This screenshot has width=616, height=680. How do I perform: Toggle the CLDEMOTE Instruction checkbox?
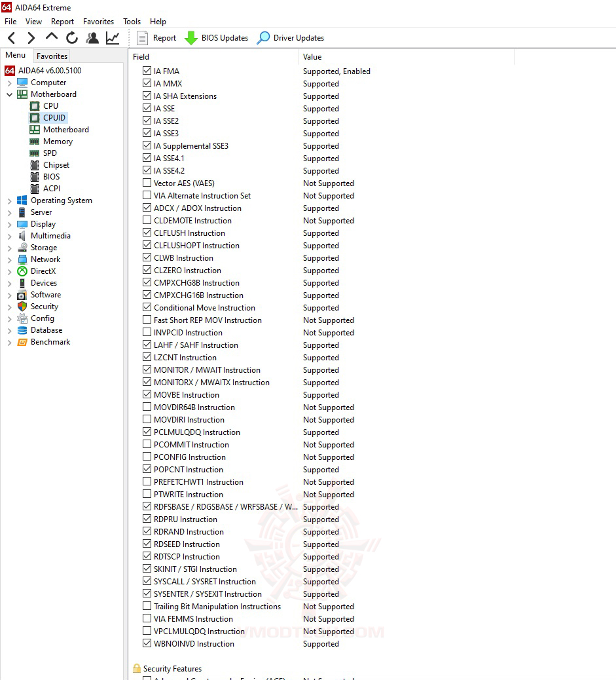147,220
